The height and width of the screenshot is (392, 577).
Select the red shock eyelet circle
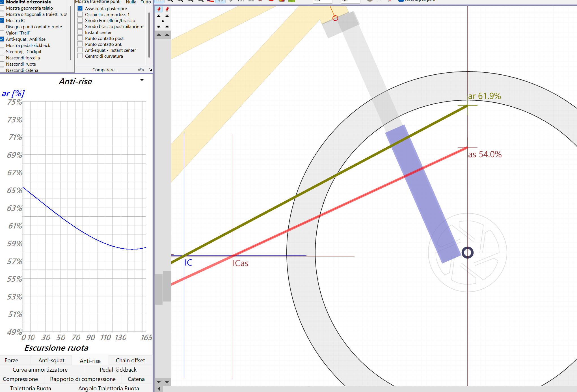tap(335, 18)
